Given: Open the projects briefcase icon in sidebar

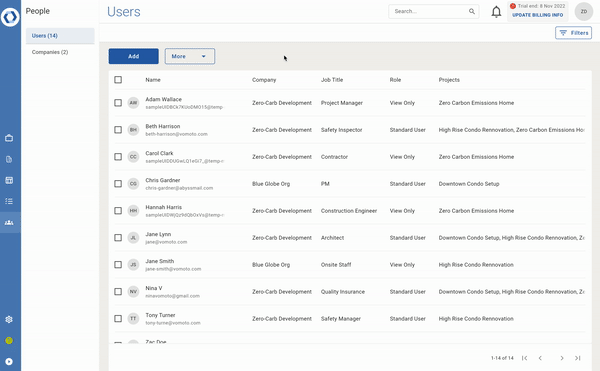Looking at the screenshot, I should point(9,138).
